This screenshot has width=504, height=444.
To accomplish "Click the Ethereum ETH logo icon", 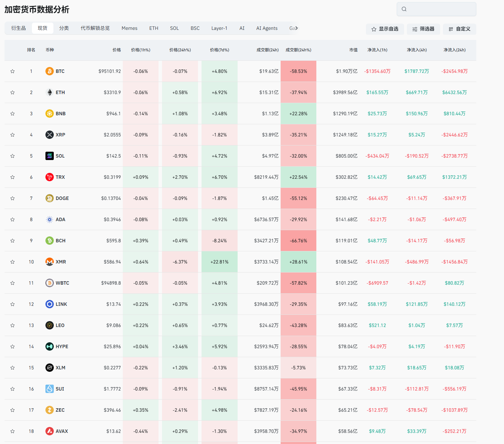I will point(50,92).
